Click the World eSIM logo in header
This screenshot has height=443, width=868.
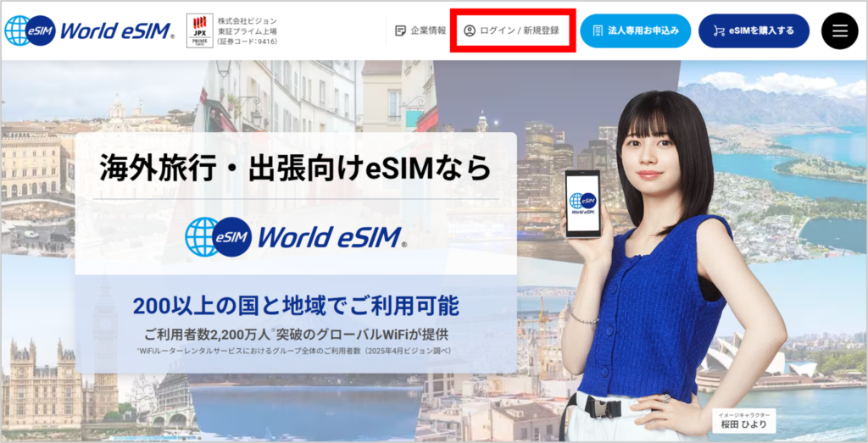click(x=90, y=30)
